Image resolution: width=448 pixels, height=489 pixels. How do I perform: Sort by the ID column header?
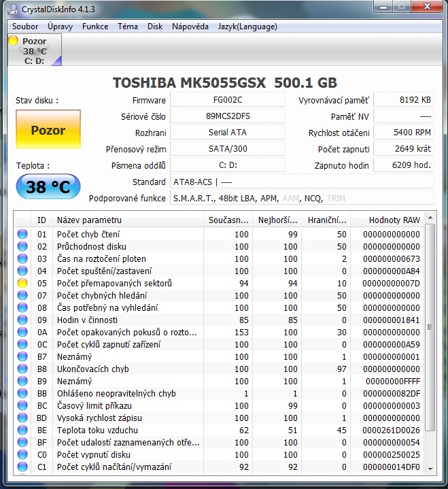click(x=41, y=220)
